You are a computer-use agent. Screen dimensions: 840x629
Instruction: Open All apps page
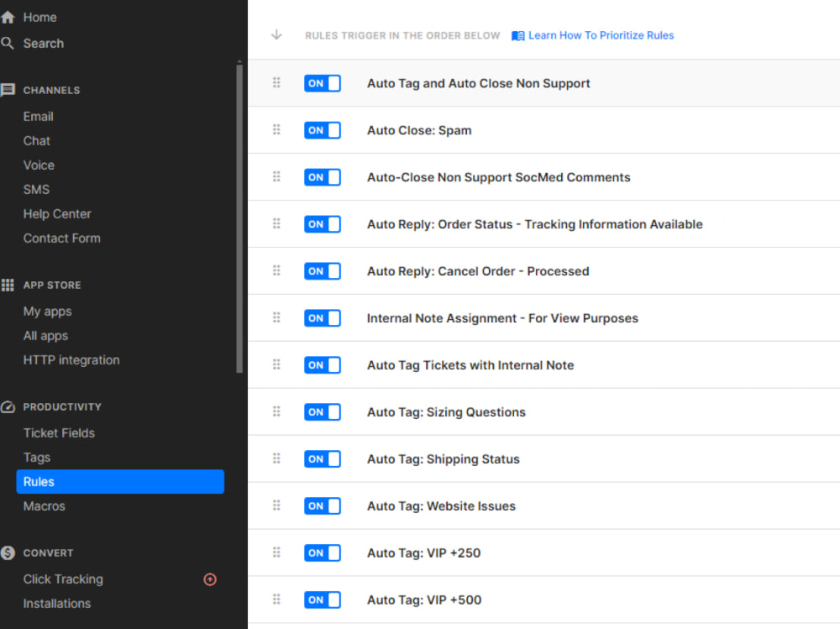tap(45, 336)
